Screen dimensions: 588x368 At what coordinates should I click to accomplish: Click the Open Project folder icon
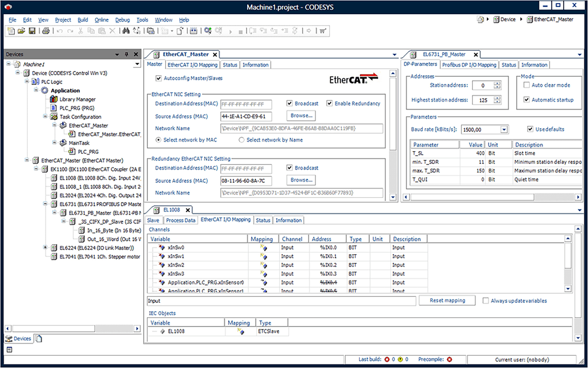[x=21, y=31]
